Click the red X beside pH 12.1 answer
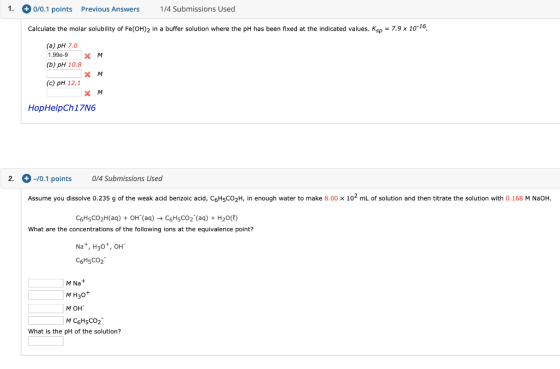The image size is (560, 369). tap(88, 93)
